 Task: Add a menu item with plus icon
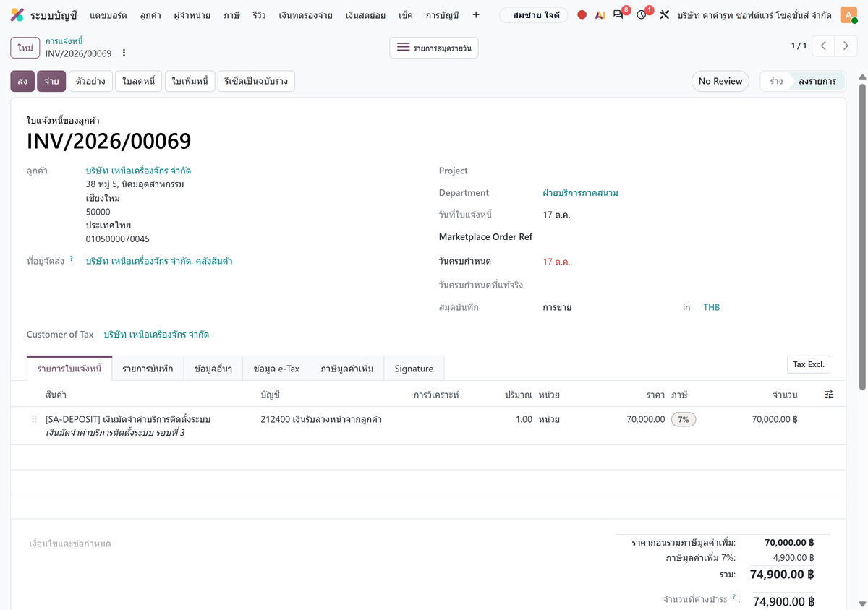[x=475, y=15]
